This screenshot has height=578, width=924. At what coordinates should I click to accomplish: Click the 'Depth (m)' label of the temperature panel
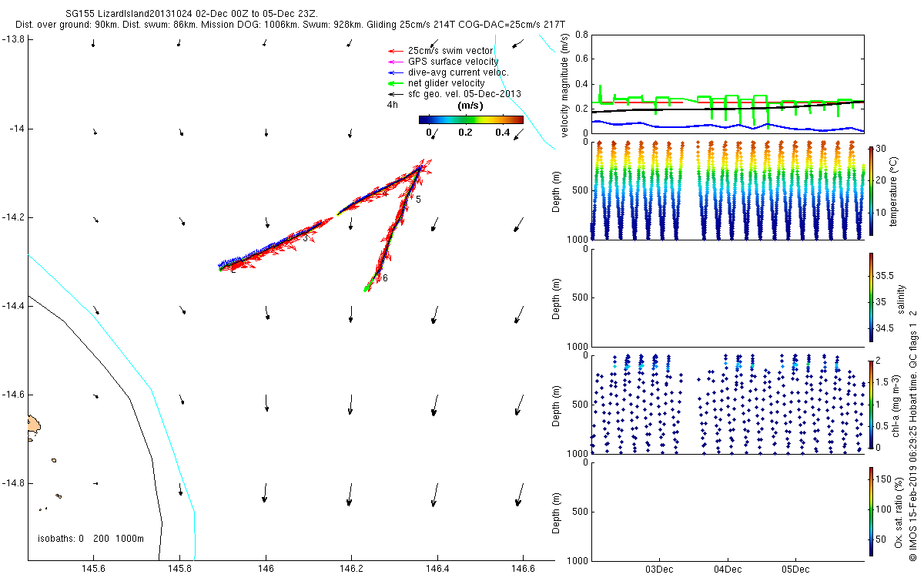tap(557, 191)
